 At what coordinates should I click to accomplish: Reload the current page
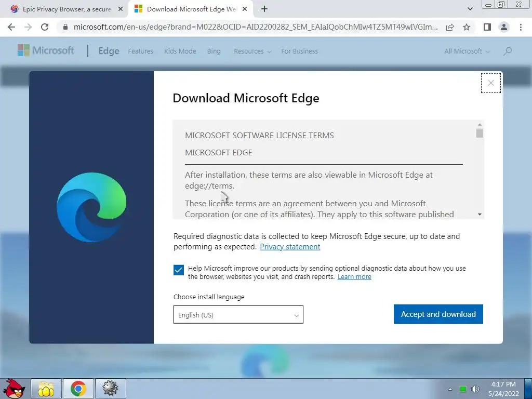point(45,27)
